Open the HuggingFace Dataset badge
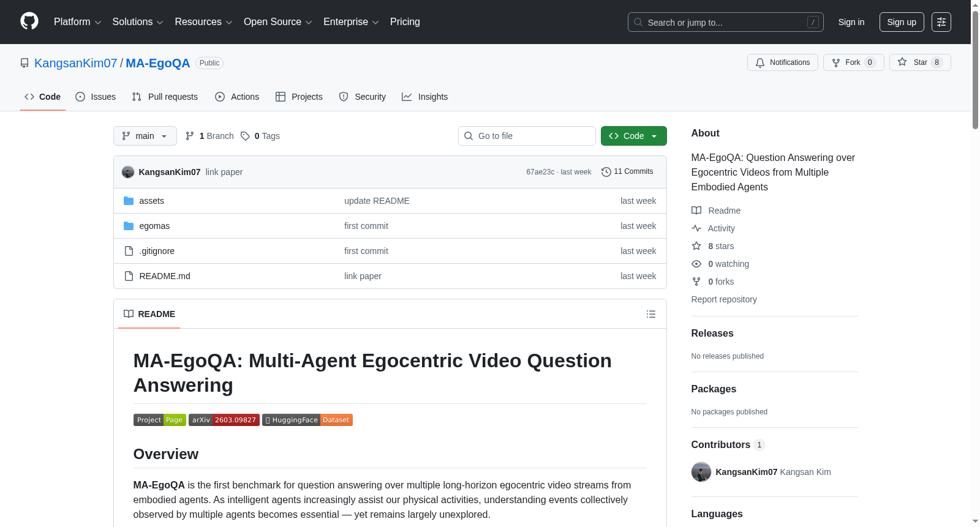The width and height of the screenshot is (980, 527). [x=307, y=420]
